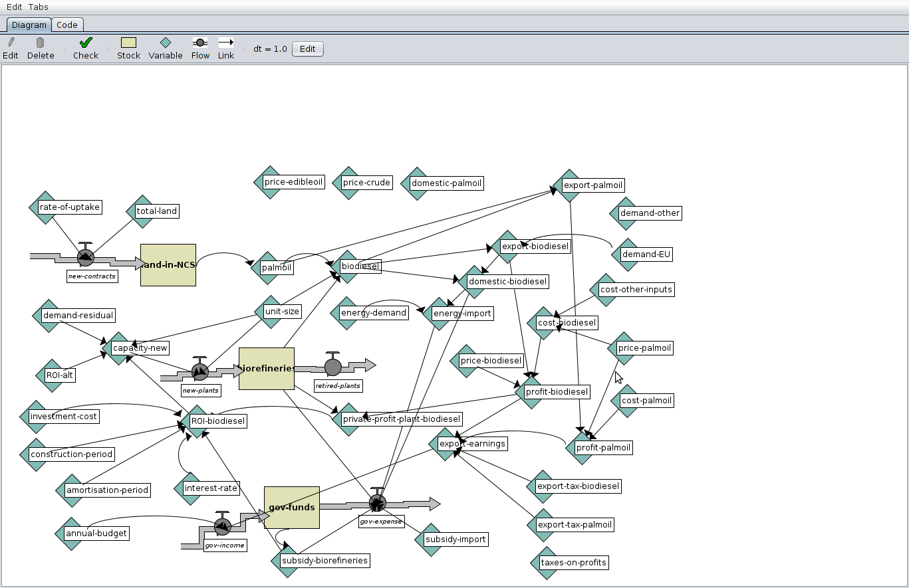Viewport: 909px width, 588px height.
Task: Click the retired-plants flow valve
Action: pos(332,366)
